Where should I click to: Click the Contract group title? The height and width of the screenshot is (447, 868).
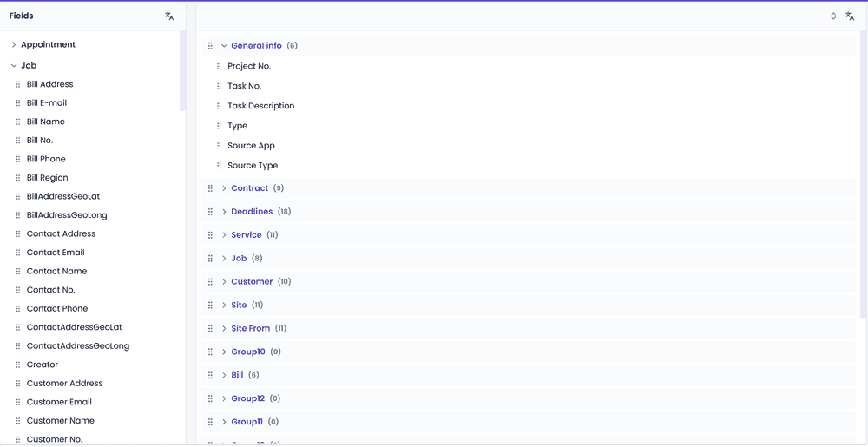tap(250, 188)
